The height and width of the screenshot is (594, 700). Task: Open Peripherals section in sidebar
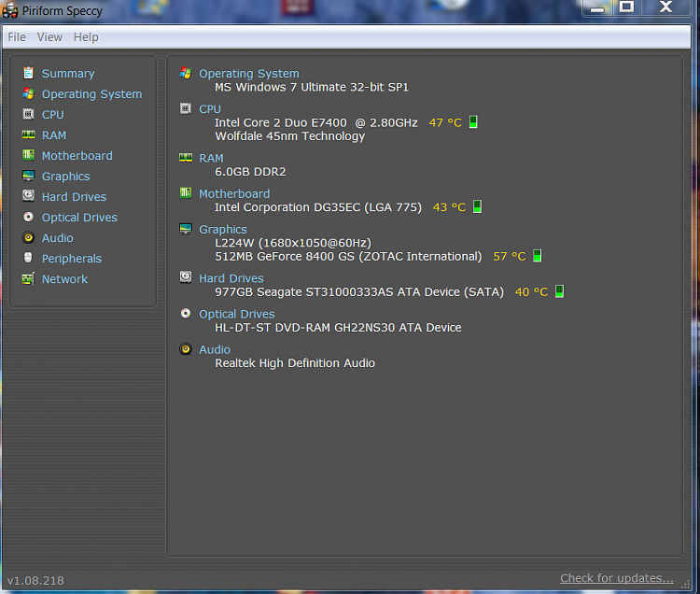[x=72, y=259]
